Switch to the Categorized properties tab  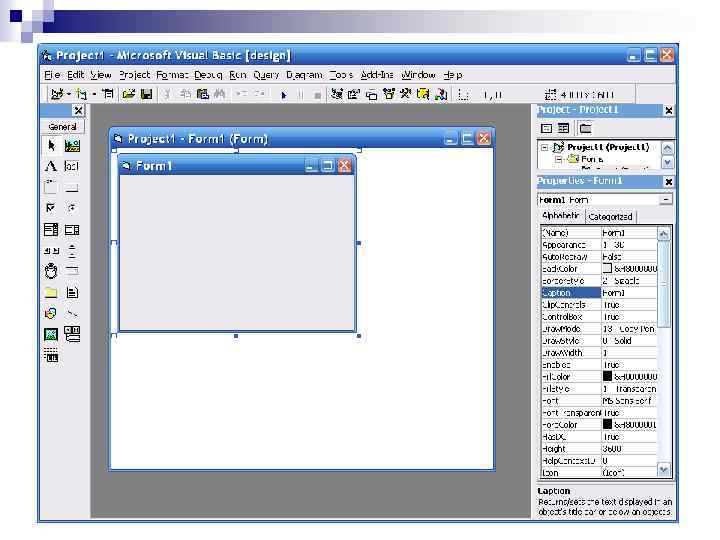pyautogui.click(x=610, y=217)
